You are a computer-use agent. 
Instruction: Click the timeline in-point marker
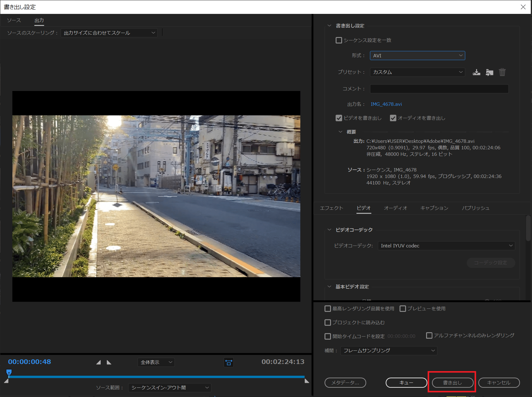click(6, 381)
